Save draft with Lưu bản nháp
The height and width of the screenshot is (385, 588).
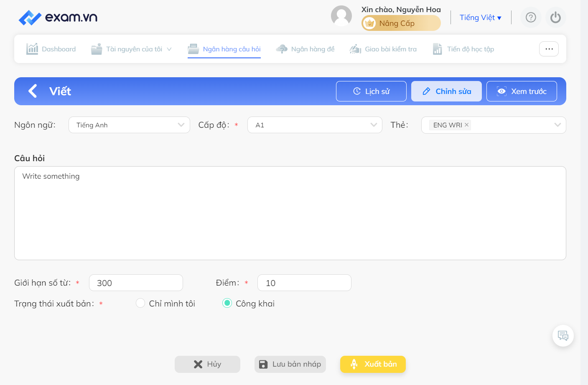(290, 364)
